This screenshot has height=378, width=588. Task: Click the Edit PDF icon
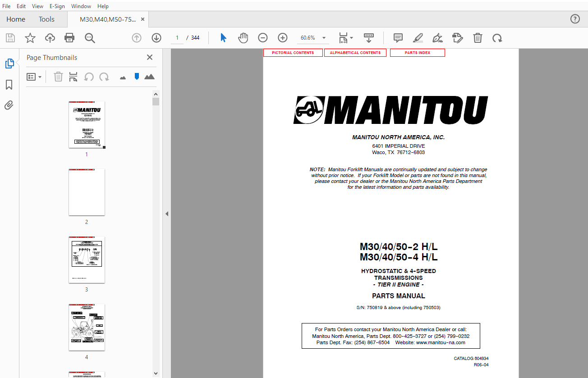458,38
